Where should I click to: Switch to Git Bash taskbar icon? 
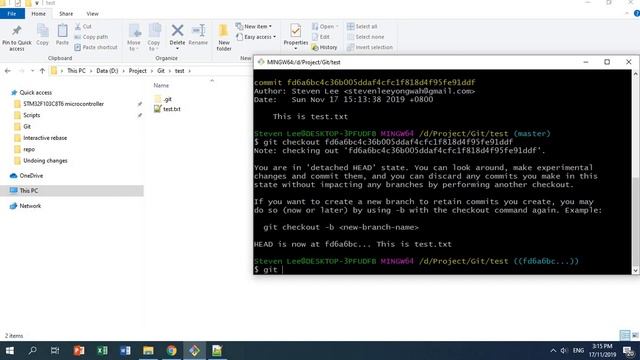pyautogui.click(x=194, y=351)
